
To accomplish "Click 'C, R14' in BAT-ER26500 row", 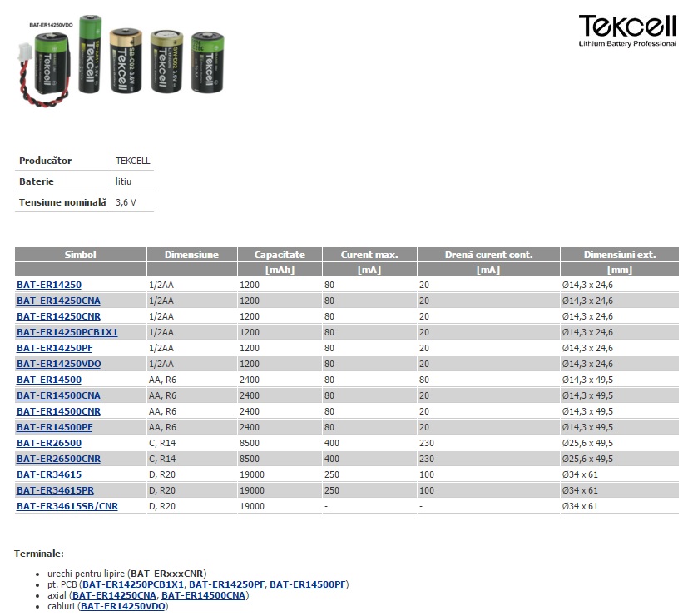I will click(162, 443).
